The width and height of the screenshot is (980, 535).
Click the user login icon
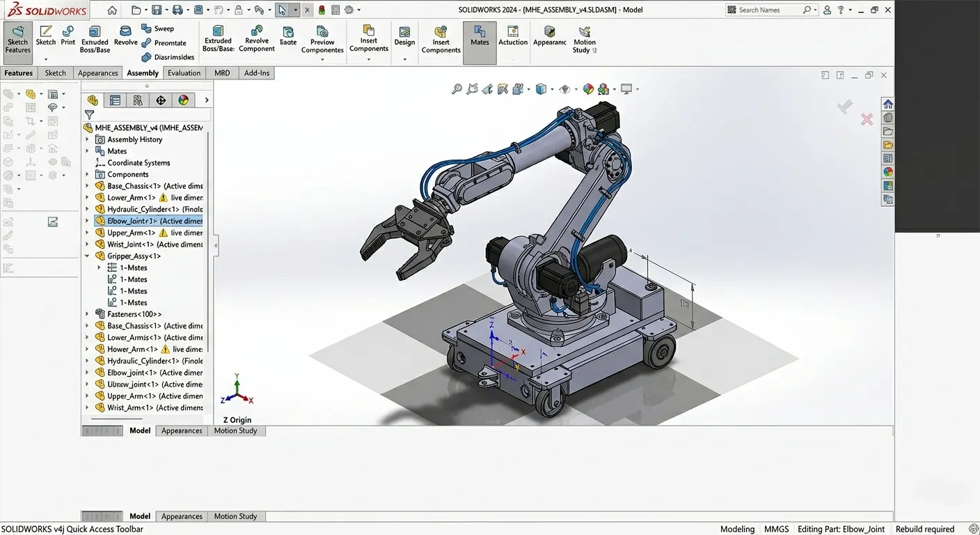[827, 10]
